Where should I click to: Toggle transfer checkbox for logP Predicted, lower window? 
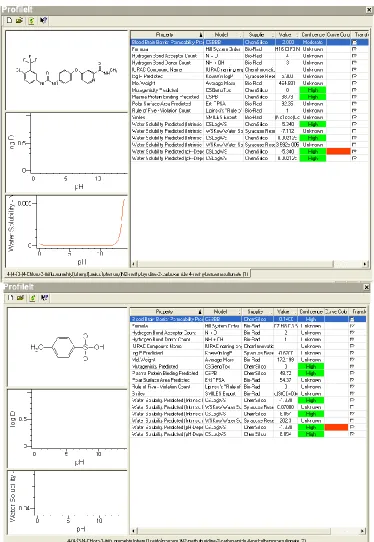(352, 353)
